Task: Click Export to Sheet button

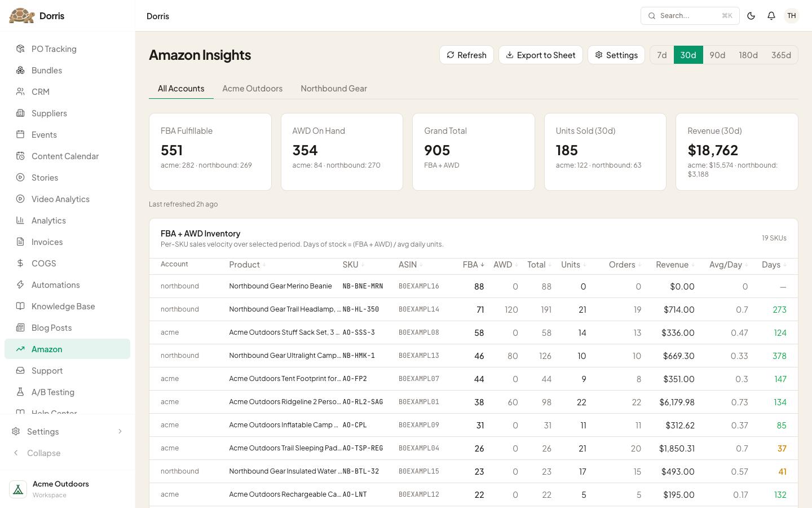Action: (541, 55)
